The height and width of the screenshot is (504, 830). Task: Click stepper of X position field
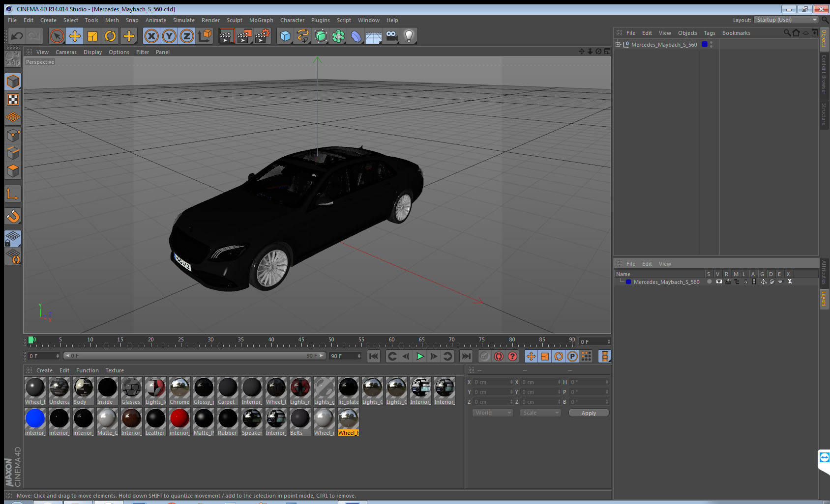511,382
